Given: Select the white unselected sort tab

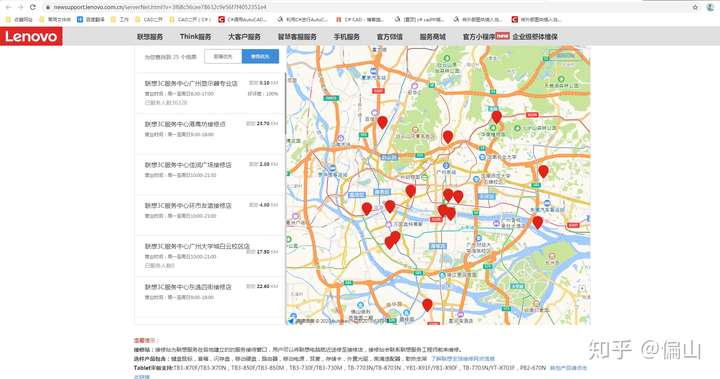Looking at the screenshot, I should click(x=223, y=57).
